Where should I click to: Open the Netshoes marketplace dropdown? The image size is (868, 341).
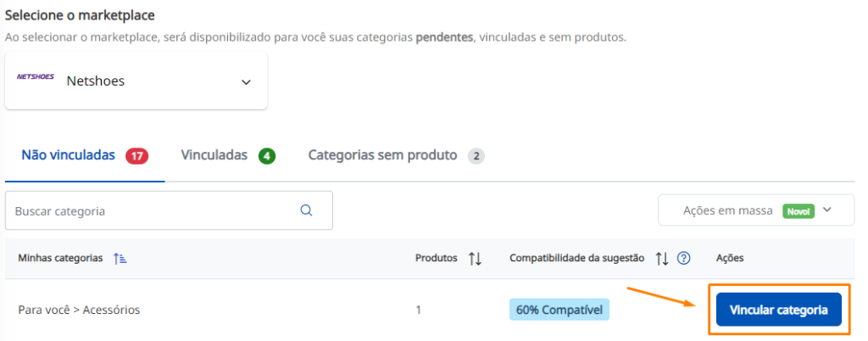click(x=136, y=81)
